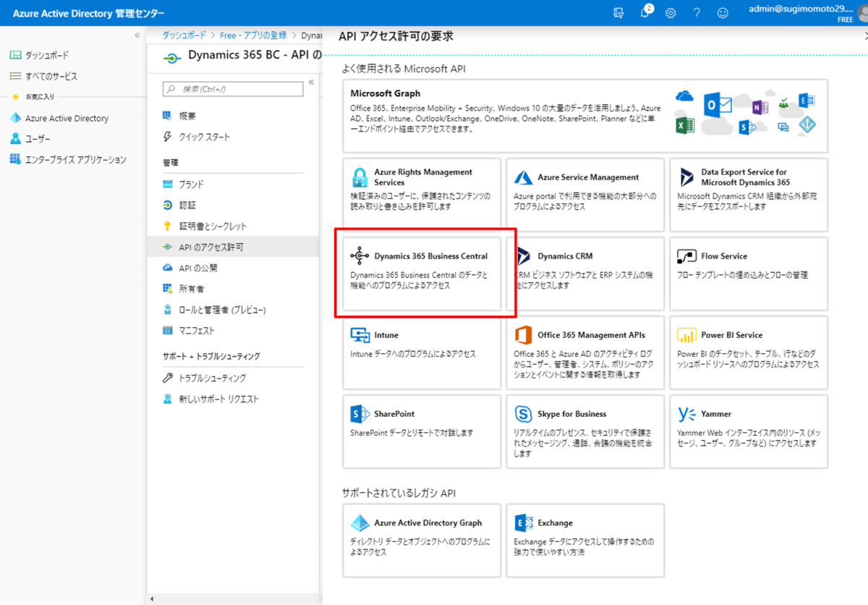The width and height of the screenshot is (868, 605).
Task: Click the search (検索 Ctrl+/) input field
Action: click(x=233, y=89)
